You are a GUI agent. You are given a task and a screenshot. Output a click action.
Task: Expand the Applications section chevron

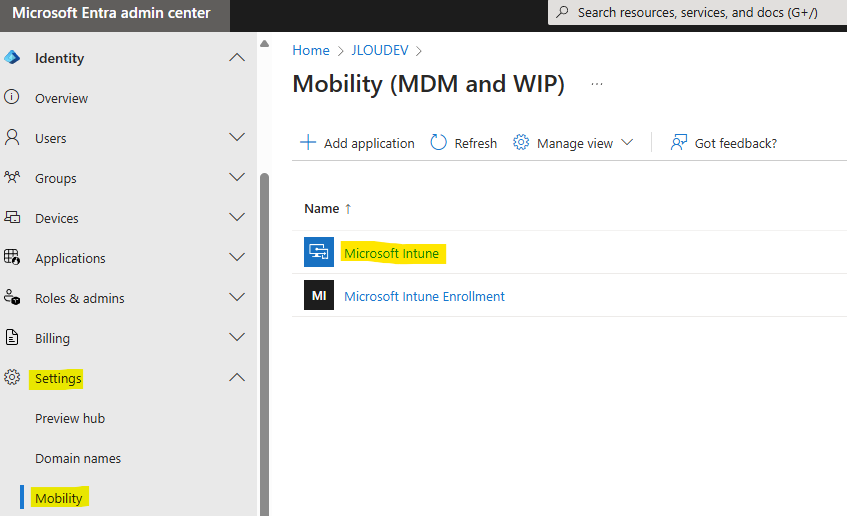pos(237,257)
